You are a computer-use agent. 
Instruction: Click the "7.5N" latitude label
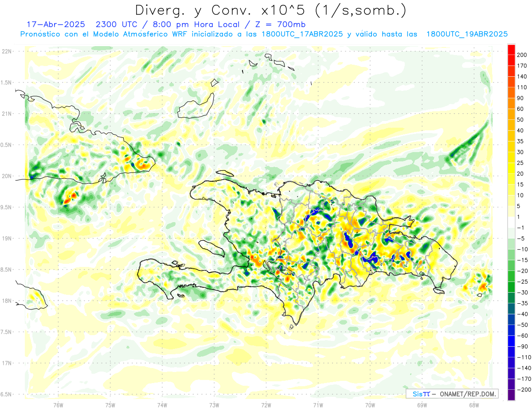pos(6,332)
